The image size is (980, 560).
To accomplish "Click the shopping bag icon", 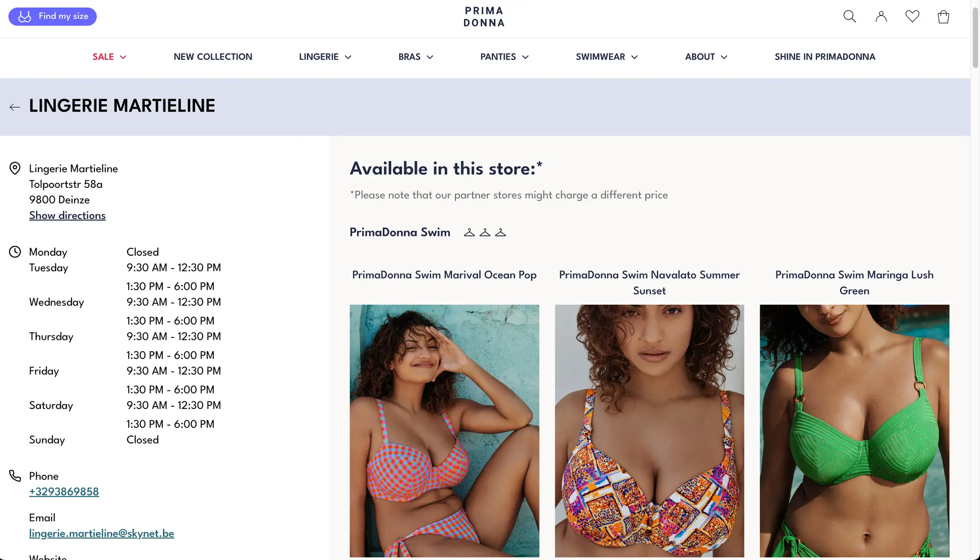I will pyautogui.click(x=943, y=15).
